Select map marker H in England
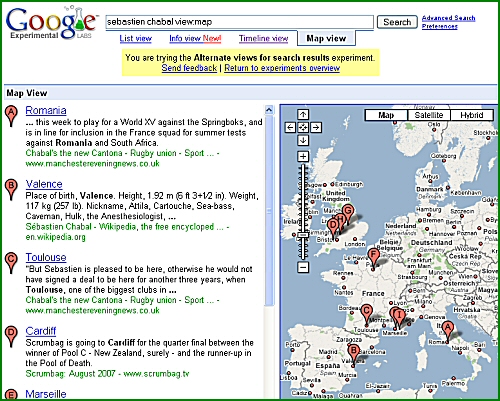The width and height of the screenshot is (500, 401). click(x=341, y=221)
